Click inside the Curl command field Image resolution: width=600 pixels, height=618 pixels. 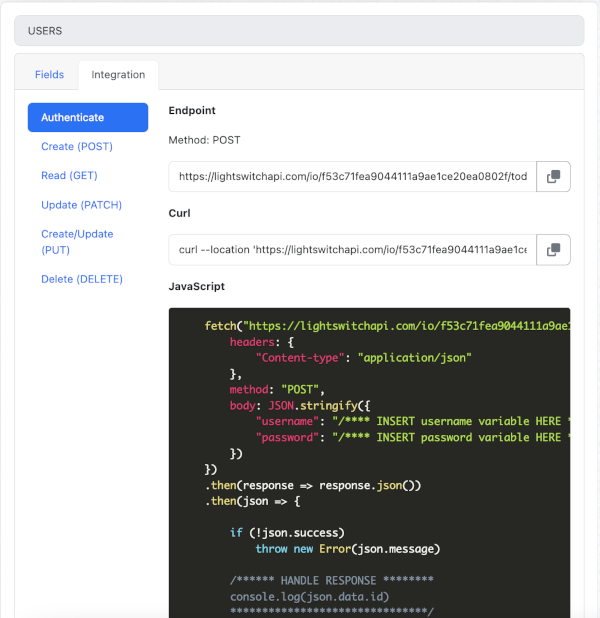[x=352, y=250]
